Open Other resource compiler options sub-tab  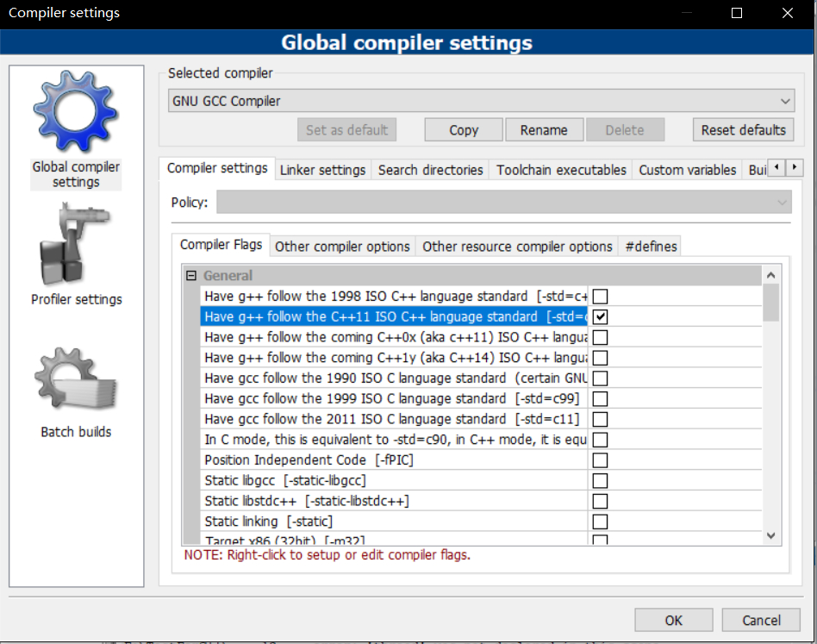click(517, 247)
